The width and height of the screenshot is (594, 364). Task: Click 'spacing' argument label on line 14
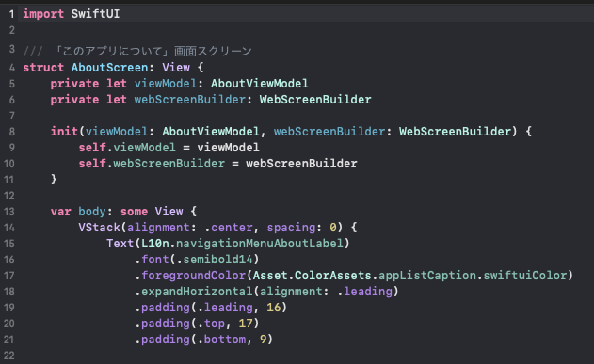tap(291, 228)
